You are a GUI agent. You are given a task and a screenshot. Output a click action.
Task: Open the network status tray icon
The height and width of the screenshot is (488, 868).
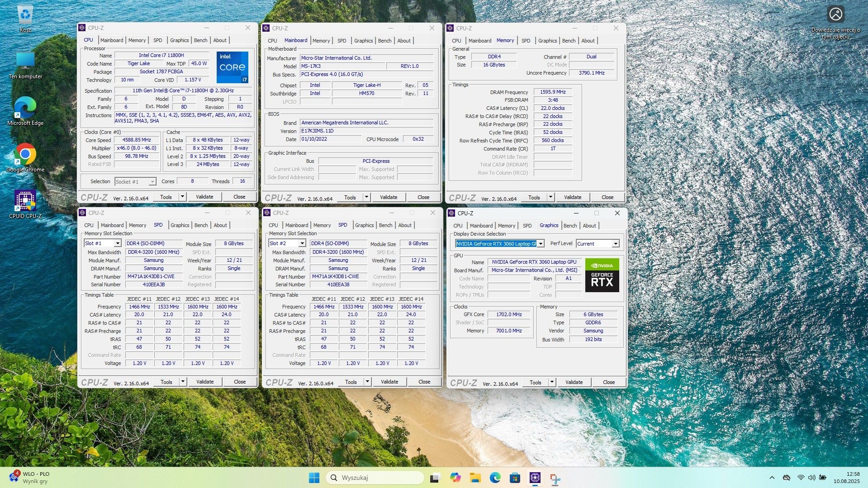tap(801, 478)
